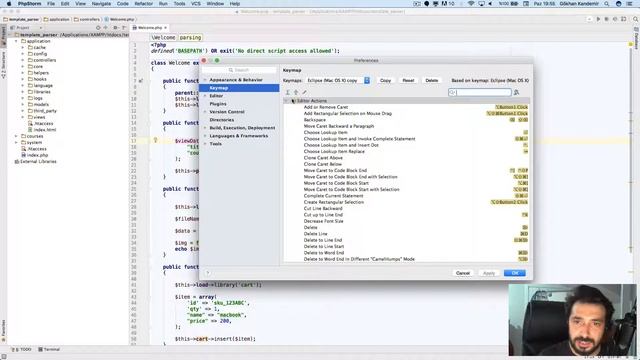Select Directories in Preferences sidebar
This screenshot has width=640, height=360.
[222, 120]
